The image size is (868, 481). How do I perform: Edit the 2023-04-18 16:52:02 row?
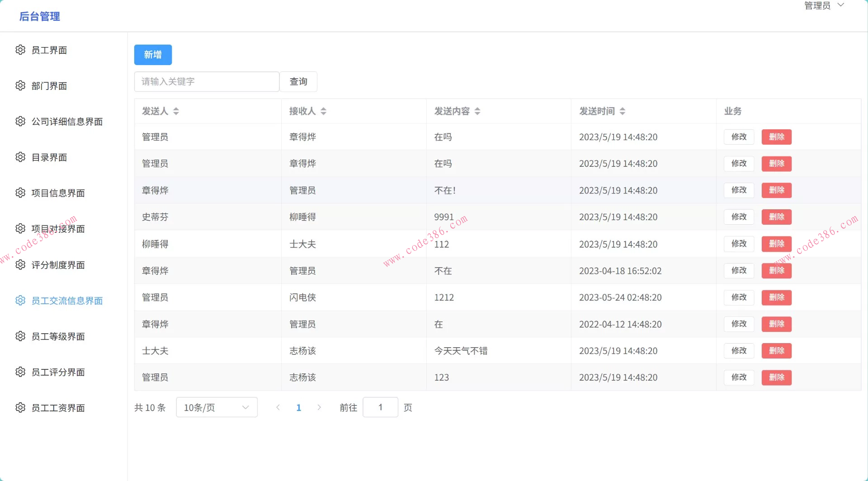coord(739,270)
